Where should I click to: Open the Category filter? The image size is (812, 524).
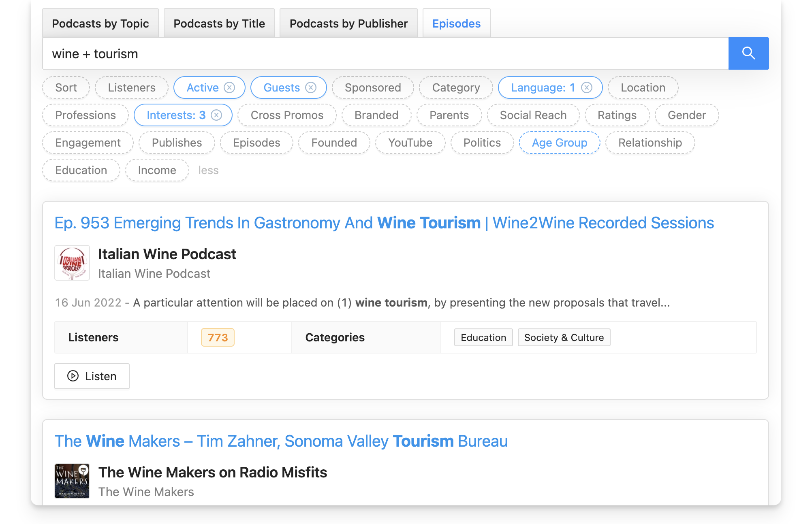[x=455, y=87]
